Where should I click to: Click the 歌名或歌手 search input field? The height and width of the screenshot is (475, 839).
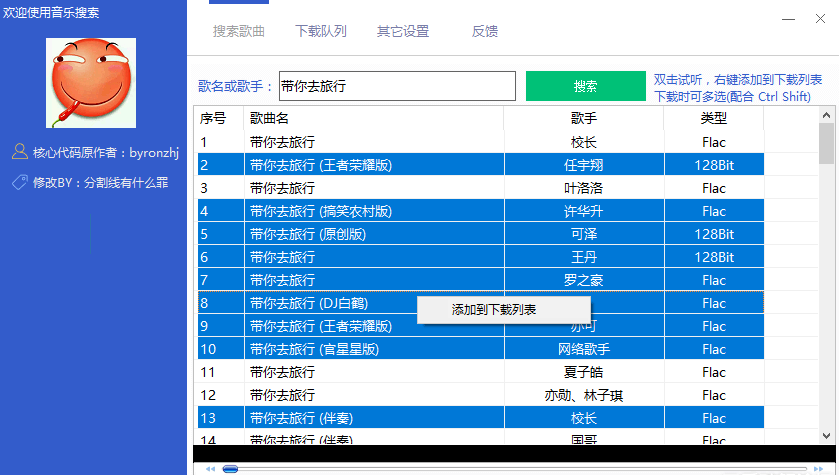pos(397,86)
